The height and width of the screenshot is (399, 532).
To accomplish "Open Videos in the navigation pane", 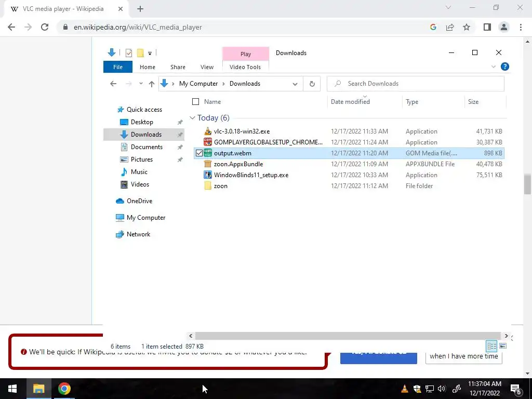I will click(x=140, y=184).
